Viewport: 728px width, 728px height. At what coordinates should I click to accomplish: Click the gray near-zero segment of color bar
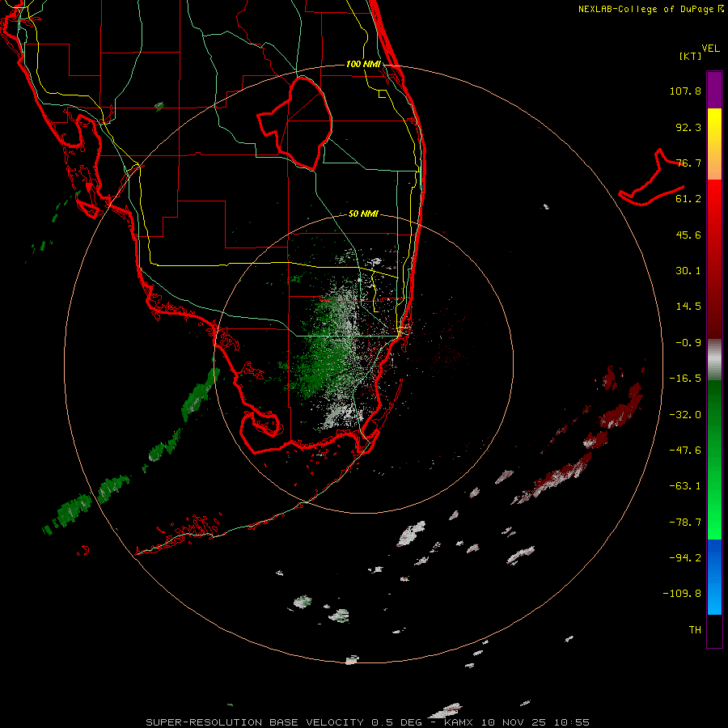click(x=714, y=359)
